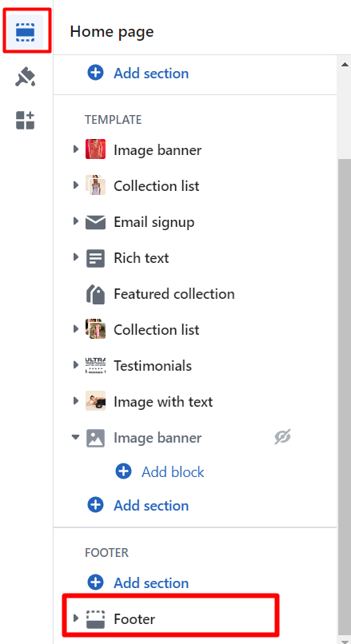Show the hidden Image banner section

click(282, 437)
